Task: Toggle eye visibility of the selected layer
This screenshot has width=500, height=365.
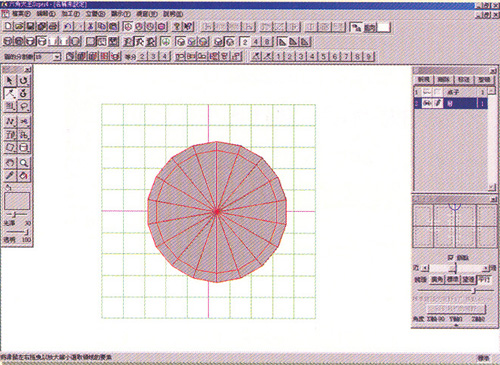Action: click(x=427, y=103)
